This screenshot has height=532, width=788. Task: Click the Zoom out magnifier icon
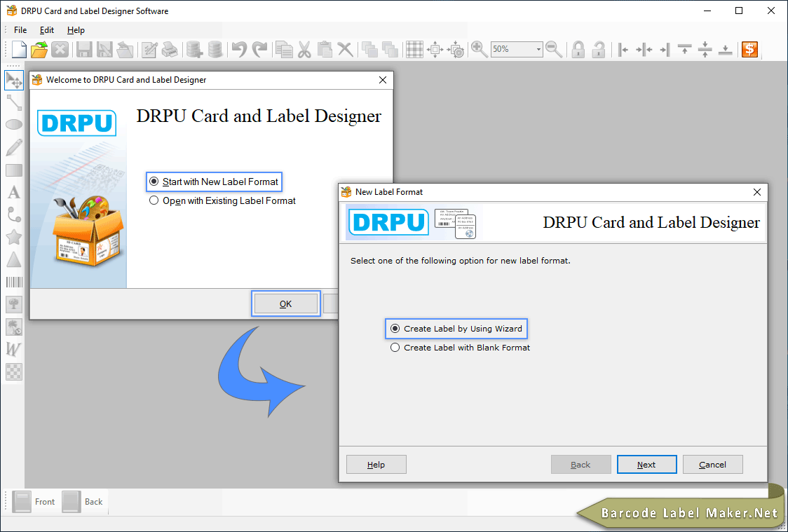(x=554, y=49)
